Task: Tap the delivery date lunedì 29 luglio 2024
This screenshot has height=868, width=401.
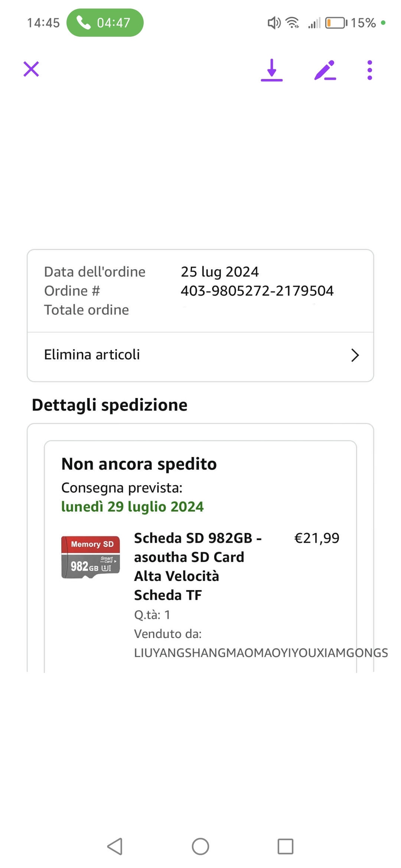Action: click(132, 507)
